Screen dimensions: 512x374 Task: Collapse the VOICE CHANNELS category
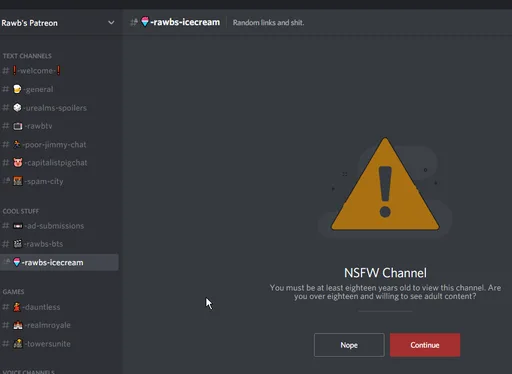[28, 372]
